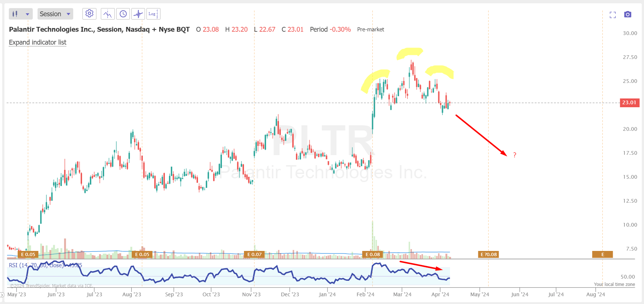Select the RSI indicator label

point(45,265)
